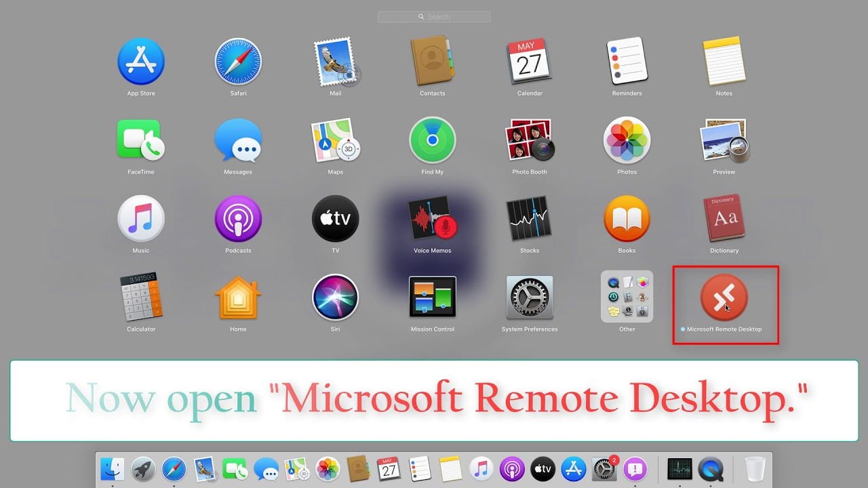This screenshot has width=868, height=488.
Task: Open Trash in the Dock
Action: point(755,469)
